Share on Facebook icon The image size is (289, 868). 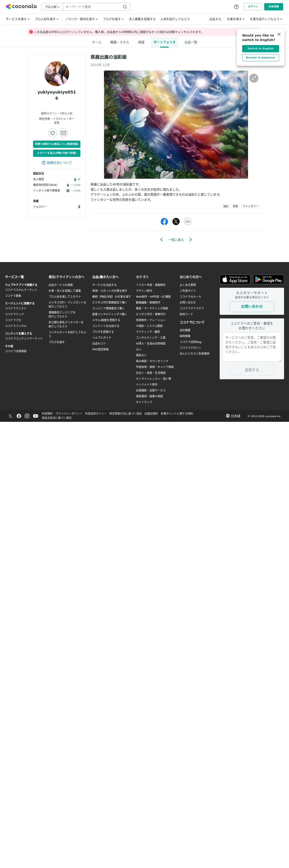coord(164,221)
